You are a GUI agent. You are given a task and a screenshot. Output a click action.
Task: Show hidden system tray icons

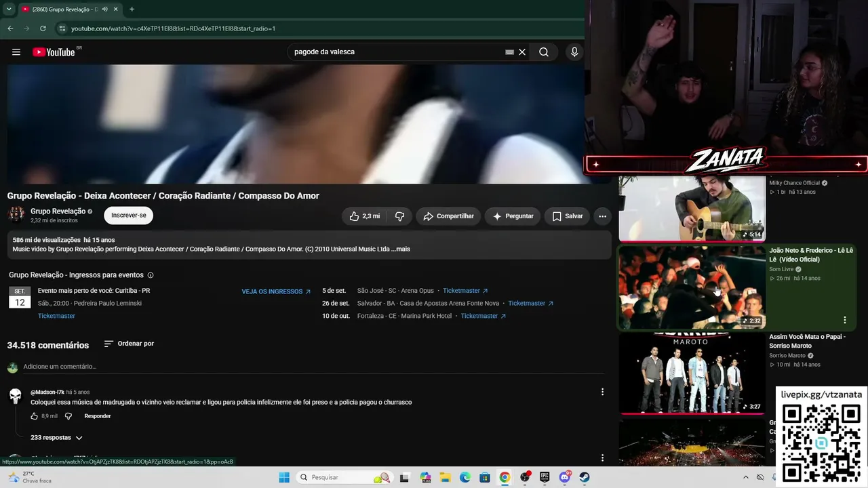click(x=746, y=477)
